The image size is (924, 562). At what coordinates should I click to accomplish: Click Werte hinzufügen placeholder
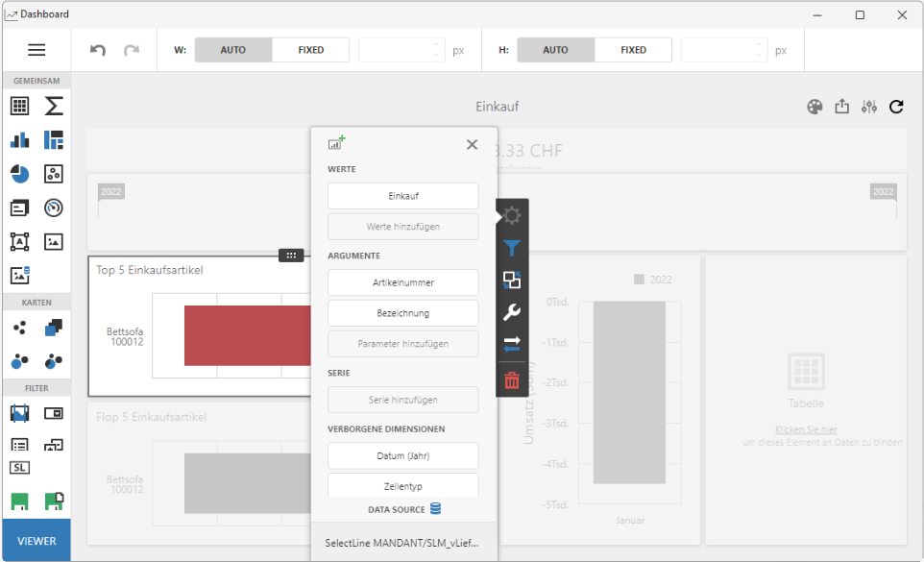[x=403, y=227]
